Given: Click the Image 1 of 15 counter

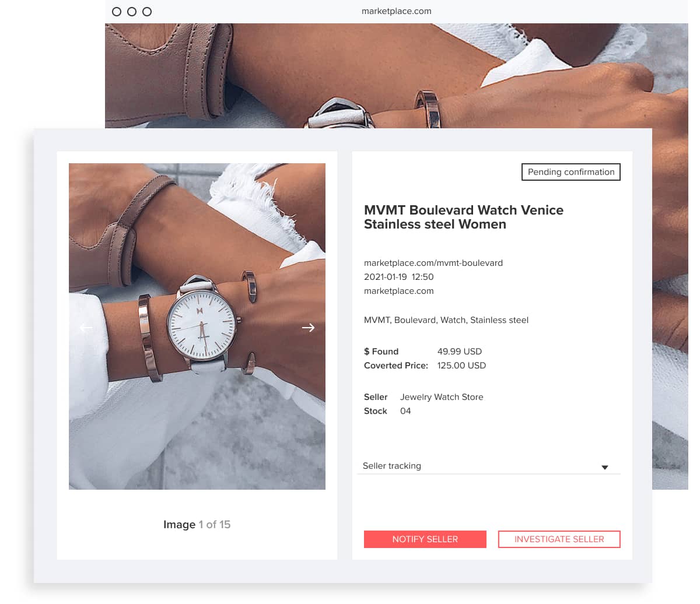Looking at the screenshot, I should [197, 525].
